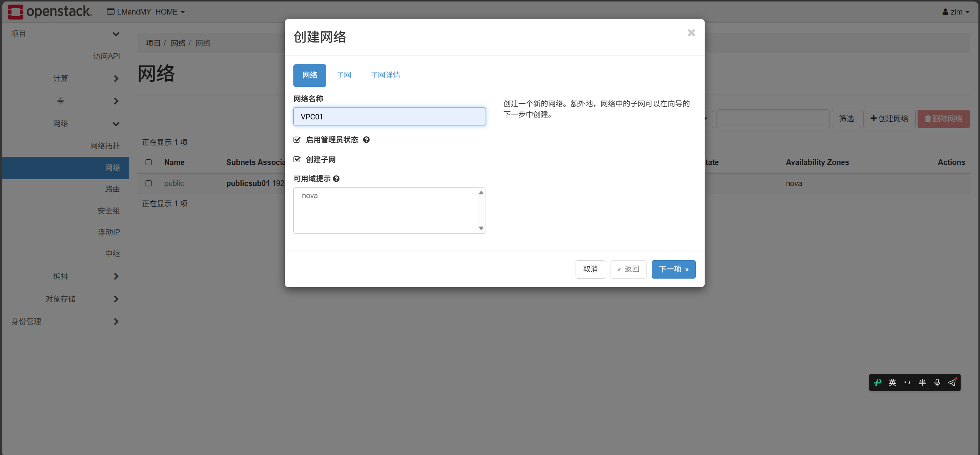The height and width of the screenshot is (455, 980).
Task: Click the 取消 button
Action: 590,269
